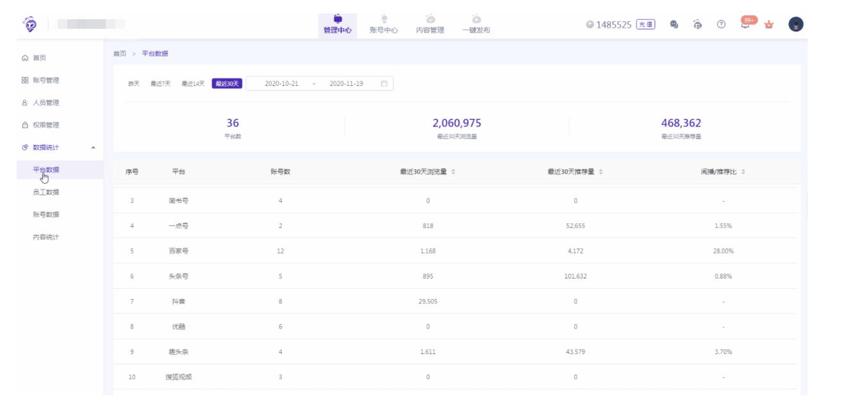Screen dimensions: 868x406
Task: Click the 数据统计 chart icon
Action: click(x=25, y=148)
